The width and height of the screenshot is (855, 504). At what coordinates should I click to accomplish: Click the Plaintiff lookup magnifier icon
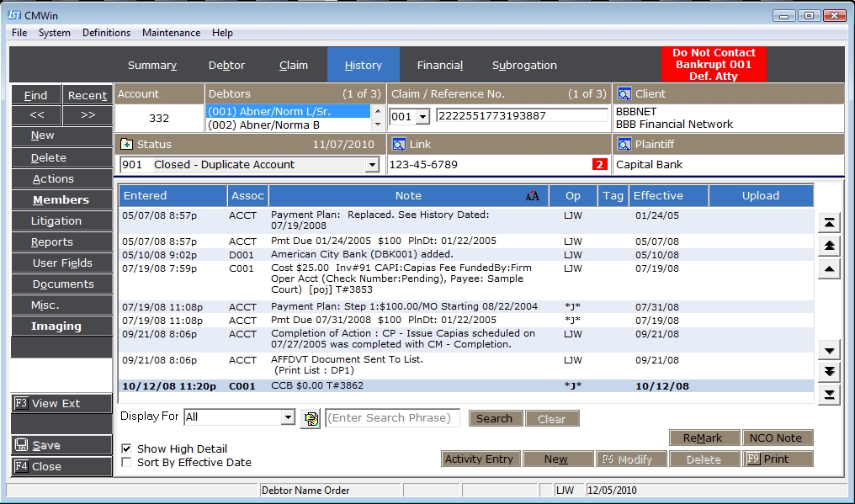point(624,145)
